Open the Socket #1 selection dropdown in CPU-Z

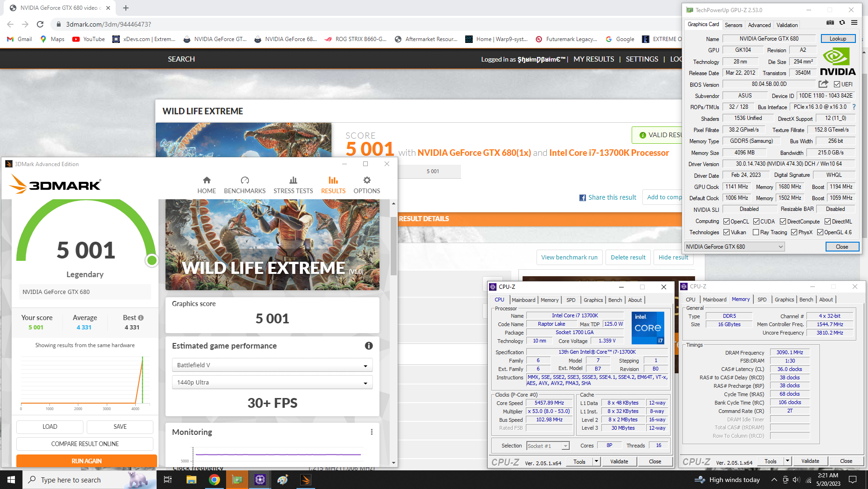(x=548, y=446)
